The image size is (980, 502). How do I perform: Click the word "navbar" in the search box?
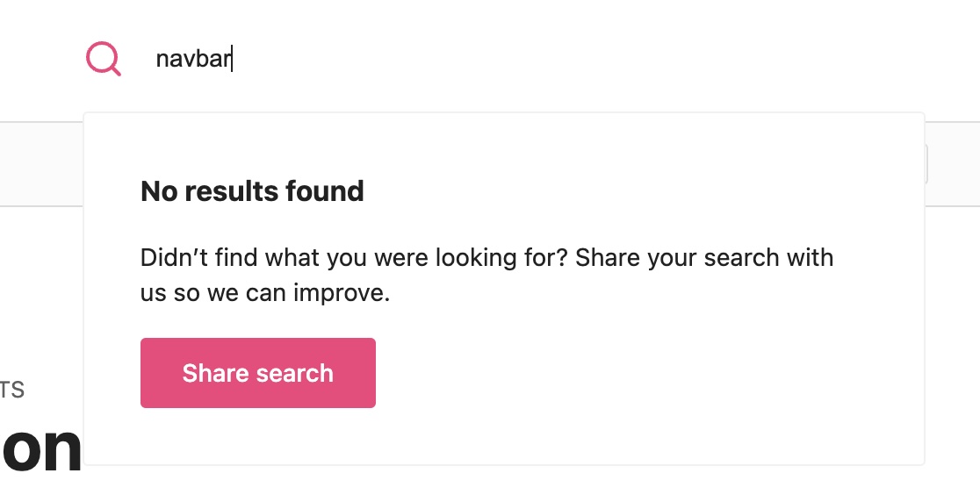pyautogui.click(x=193, y=59)
